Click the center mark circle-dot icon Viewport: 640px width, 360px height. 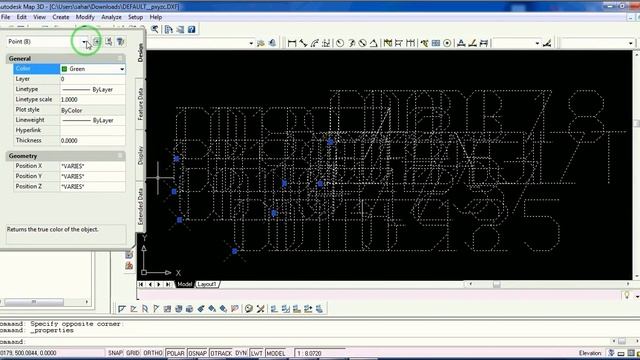point(447,43)
